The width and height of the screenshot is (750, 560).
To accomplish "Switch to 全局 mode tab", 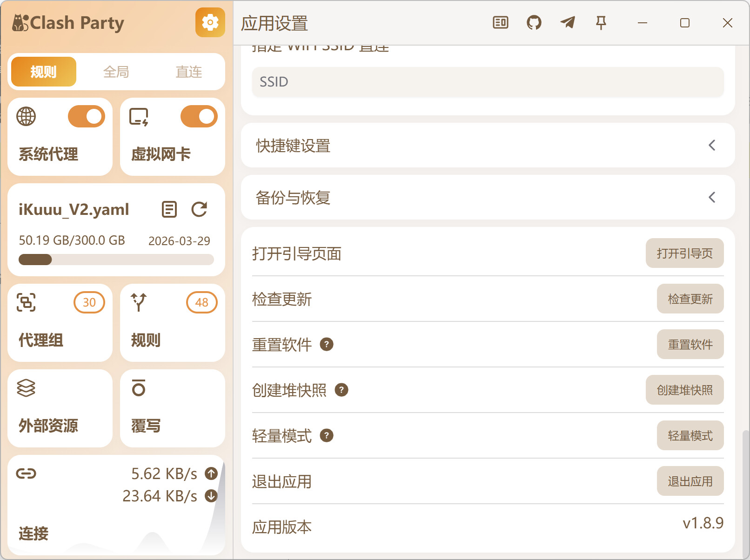I will (x=116, y=72).
